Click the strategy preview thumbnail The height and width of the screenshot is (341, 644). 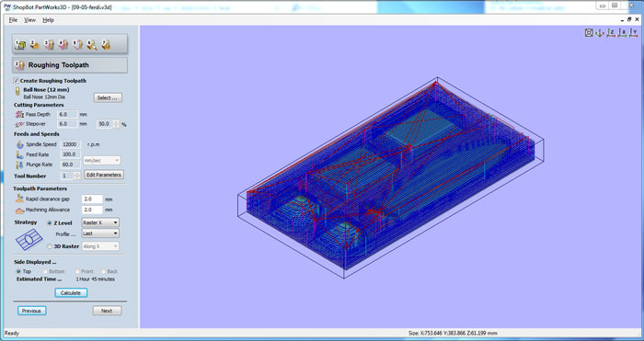pos(29,239)
